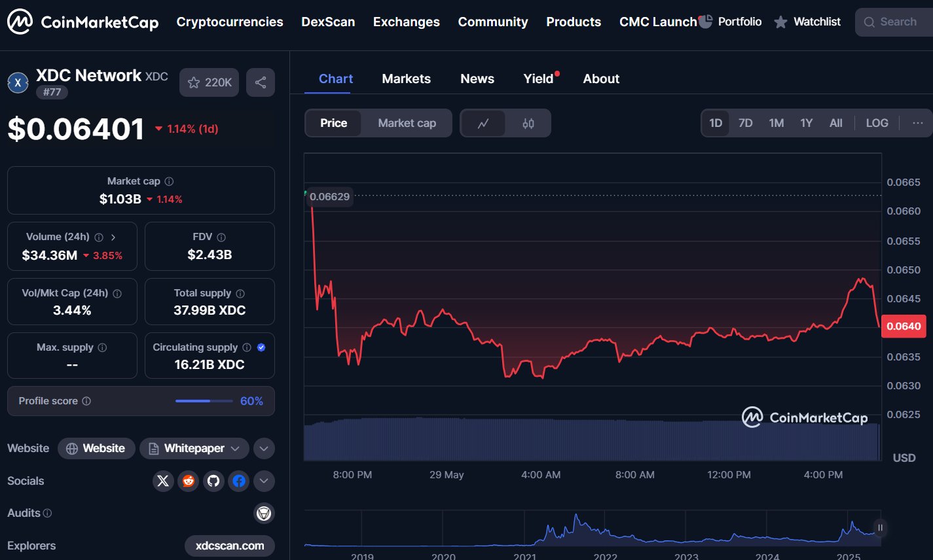Open the audit provider shield icon
Screen dimensions: 933x560
[x=264, y=514]
